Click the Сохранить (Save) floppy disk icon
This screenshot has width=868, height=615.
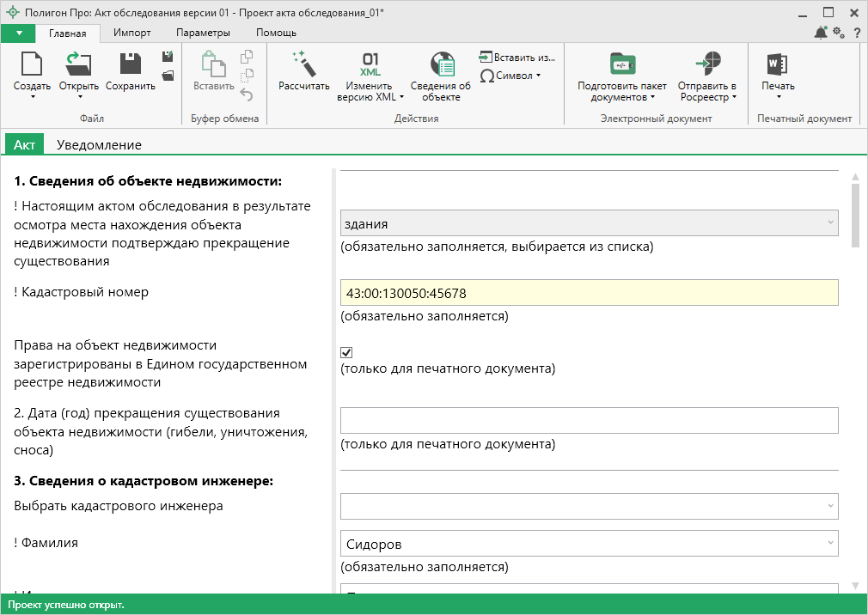click(131, 65)
